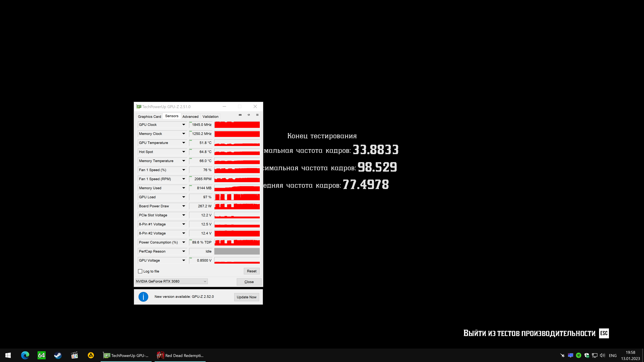This screenshot has width=644, height=362.
Task: Open Steam from the taskbar
Action: click(58, 355)
